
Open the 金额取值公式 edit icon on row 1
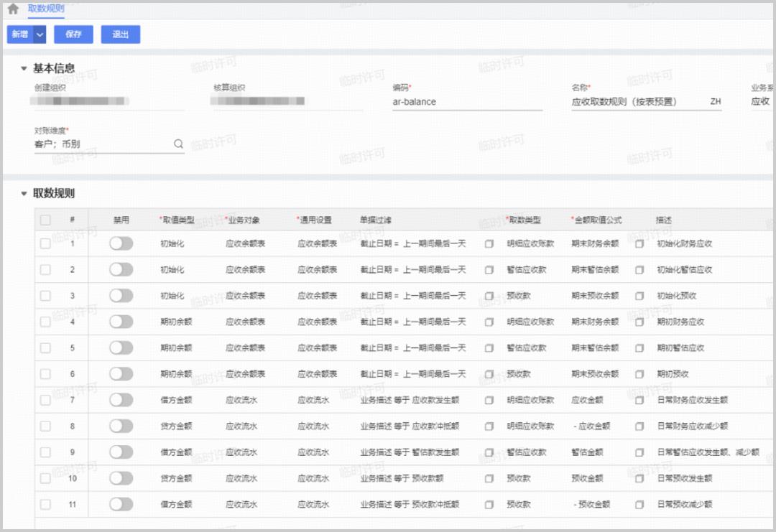[x=638, y=243]
